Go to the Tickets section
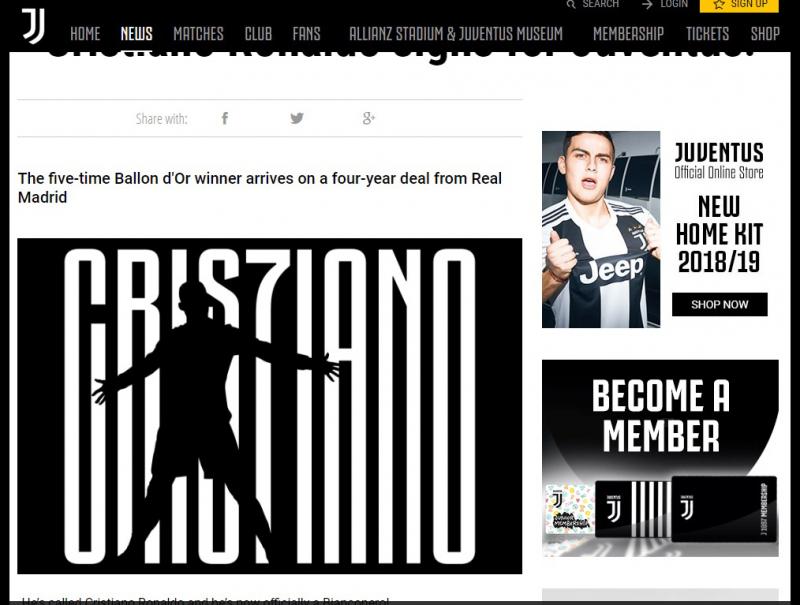Viewport: 800px width, 605px height. click(x=708, y=34)
